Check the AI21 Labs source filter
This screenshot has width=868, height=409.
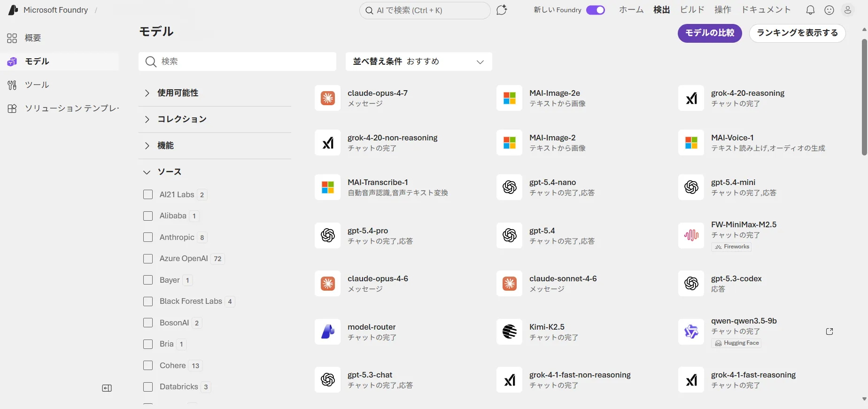click(148, 194)
